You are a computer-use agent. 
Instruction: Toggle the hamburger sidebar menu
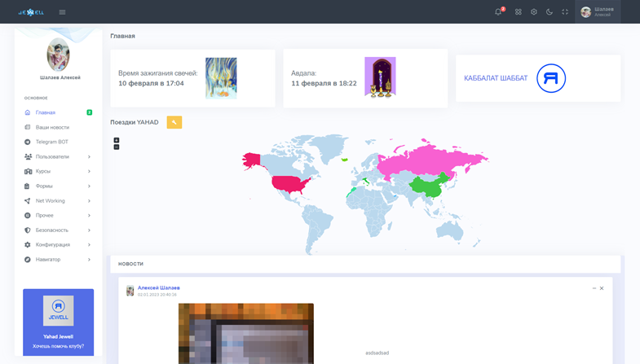62,12
